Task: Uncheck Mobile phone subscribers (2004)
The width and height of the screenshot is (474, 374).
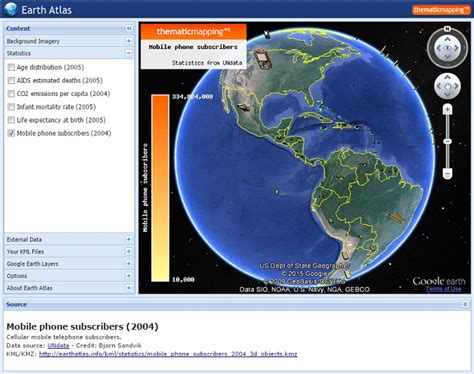Action: point(11,133)
